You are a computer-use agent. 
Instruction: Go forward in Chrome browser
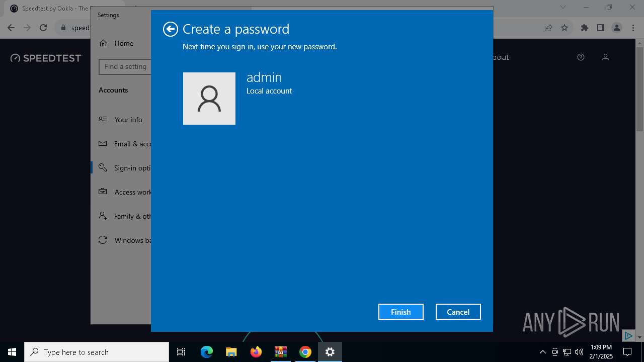click(x=27, y=28)
